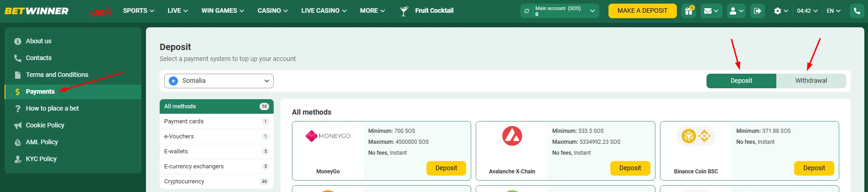Image resolution: width=868 pixels, height=192 pixels.
Task: Open the gift bonuses icon
Action: click(x=689, y=11)
